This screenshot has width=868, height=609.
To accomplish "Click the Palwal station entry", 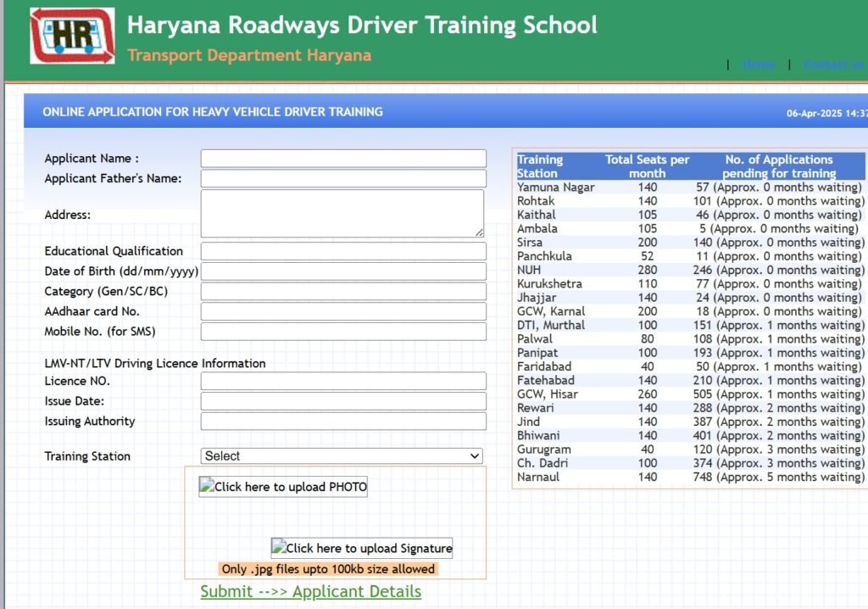I will [x=535, y=339].
